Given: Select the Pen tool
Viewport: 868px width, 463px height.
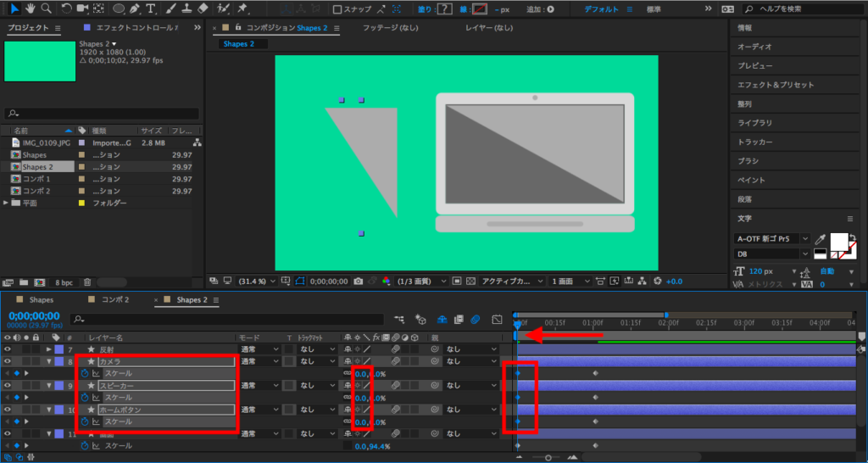Looking at the screenshot, I should 135,8.
